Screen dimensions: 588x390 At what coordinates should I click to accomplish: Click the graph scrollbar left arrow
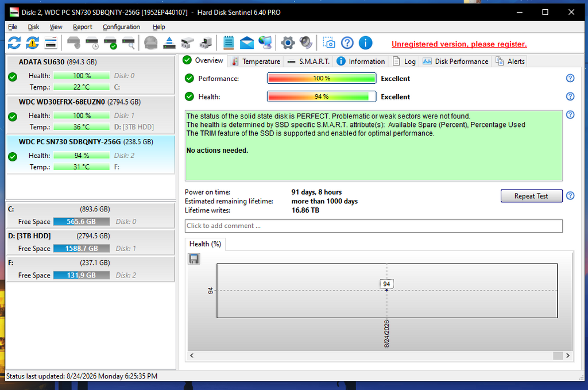click(x=192, y=356)
